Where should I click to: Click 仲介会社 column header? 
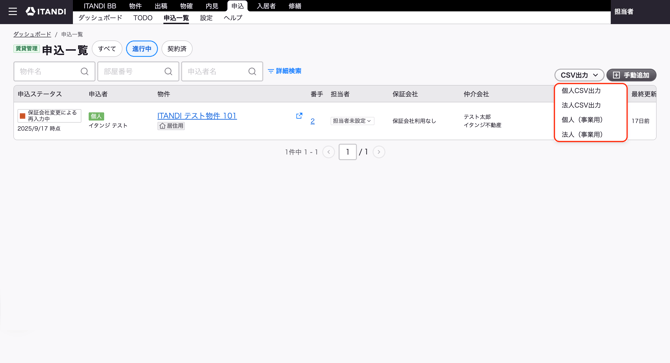pos(476,94)
